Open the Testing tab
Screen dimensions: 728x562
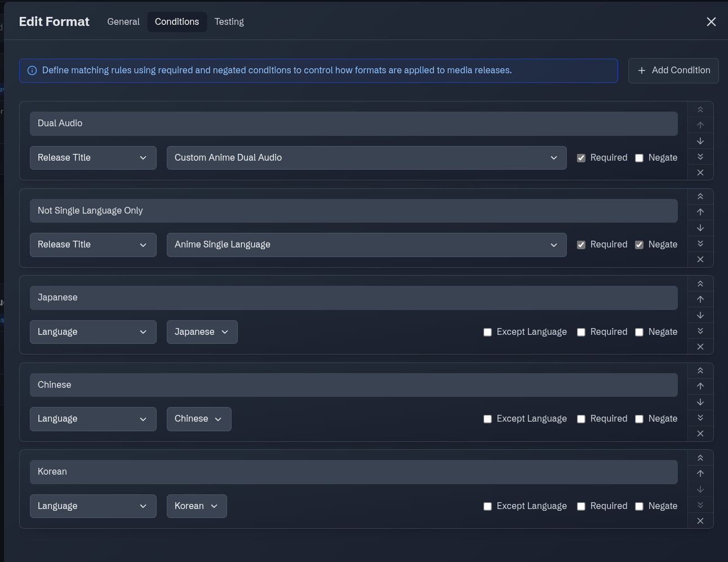[229, 22]
